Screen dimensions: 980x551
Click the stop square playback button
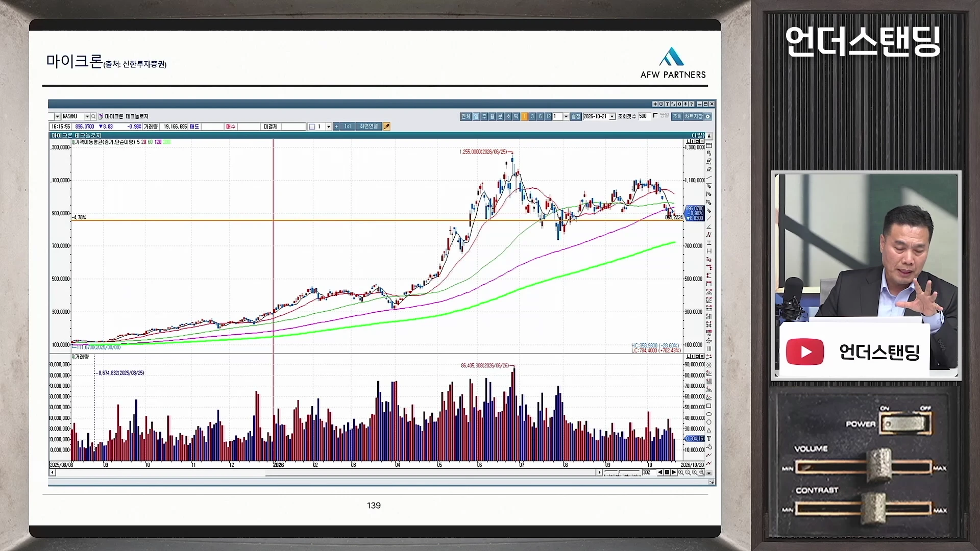click(667, 472)
